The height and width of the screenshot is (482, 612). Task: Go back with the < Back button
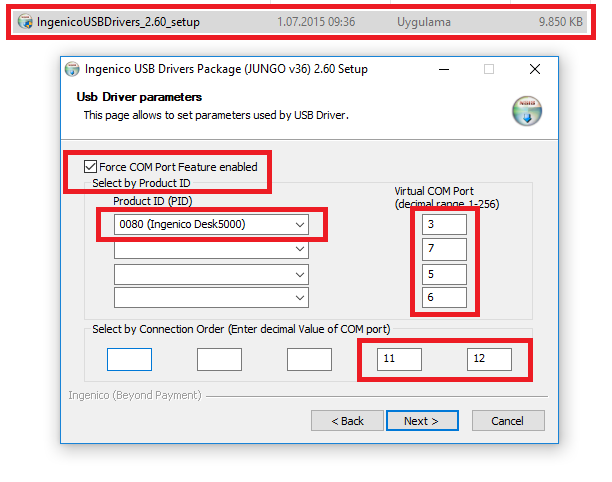pyautogui.click(x=347, y=421)
